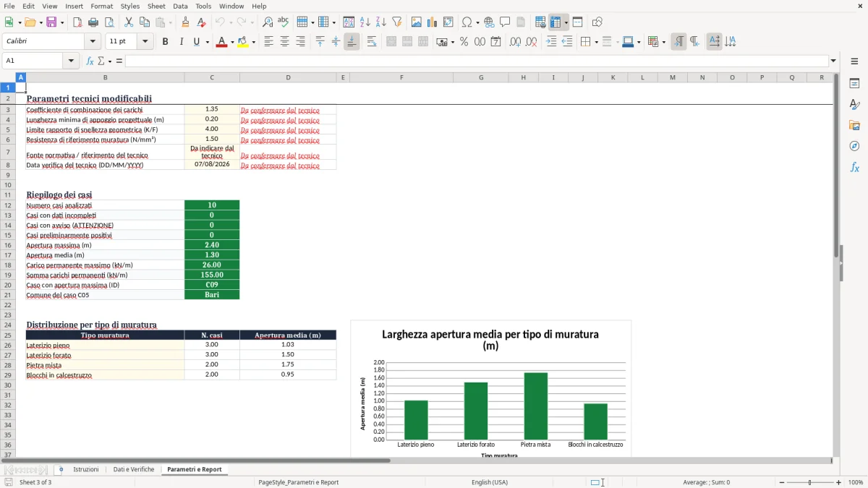Open the Format menu
This screenshot has width=868, height=488.
101,6
